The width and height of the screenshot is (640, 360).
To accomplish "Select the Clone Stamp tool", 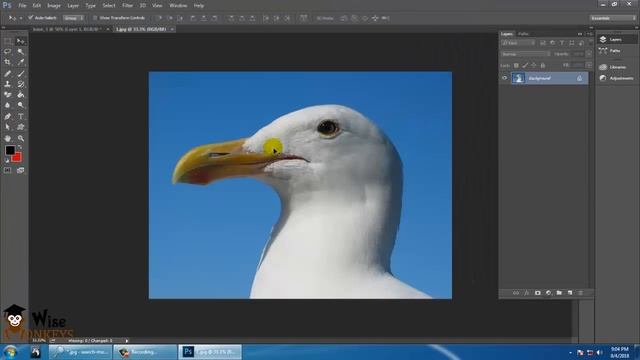I will pos(8,84).
